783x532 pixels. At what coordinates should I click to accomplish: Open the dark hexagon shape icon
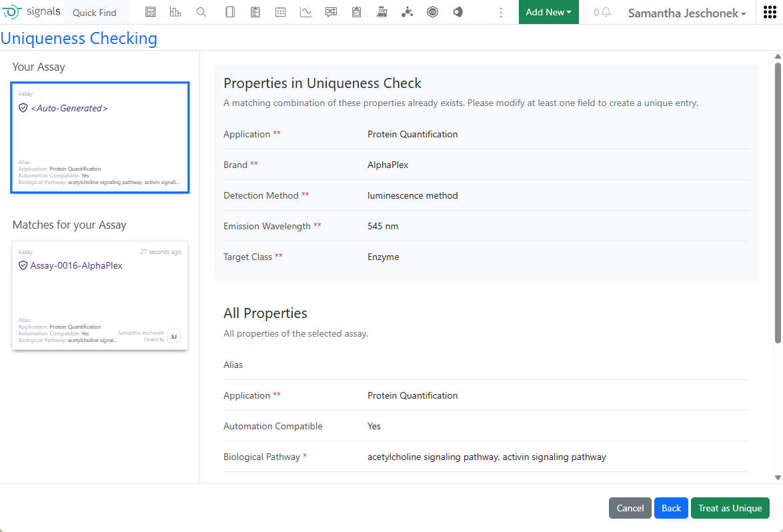(458, 12)
